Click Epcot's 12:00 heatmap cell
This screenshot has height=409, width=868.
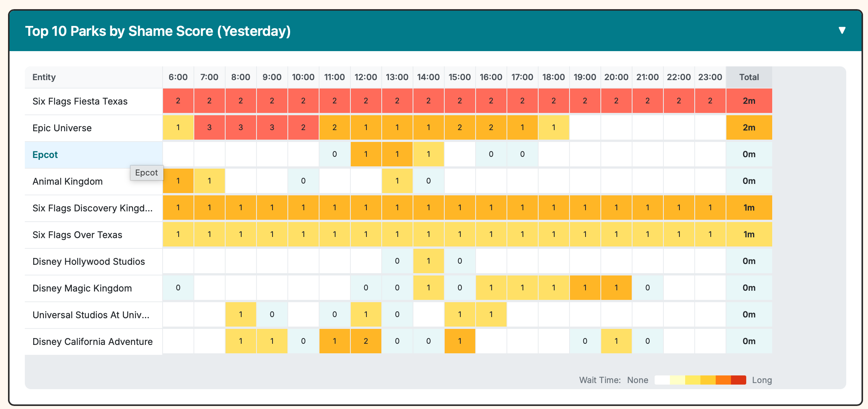[x=366, y=154]
